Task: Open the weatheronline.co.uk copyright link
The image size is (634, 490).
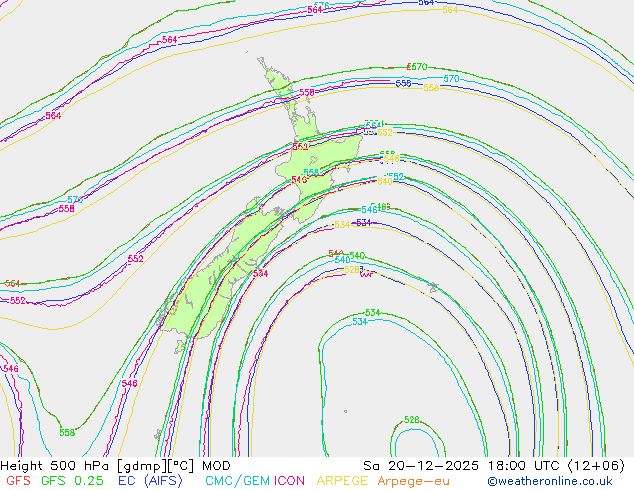Action: [x=550, y=481]
